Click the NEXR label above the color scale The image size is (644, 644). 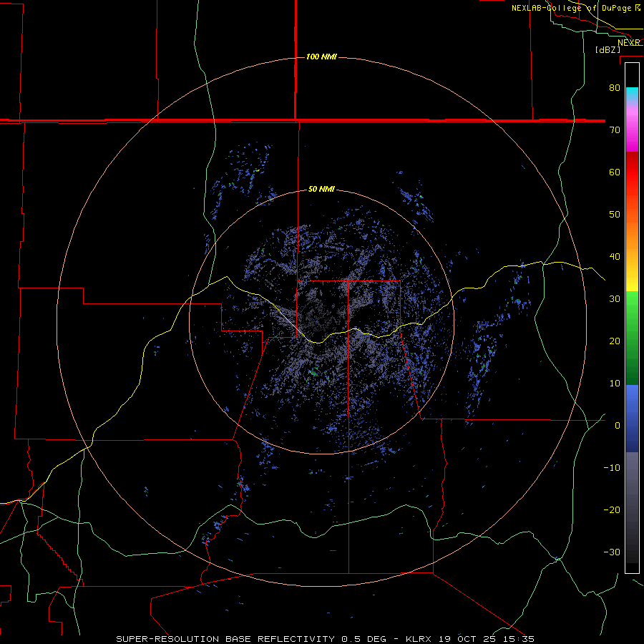[629, 42]
